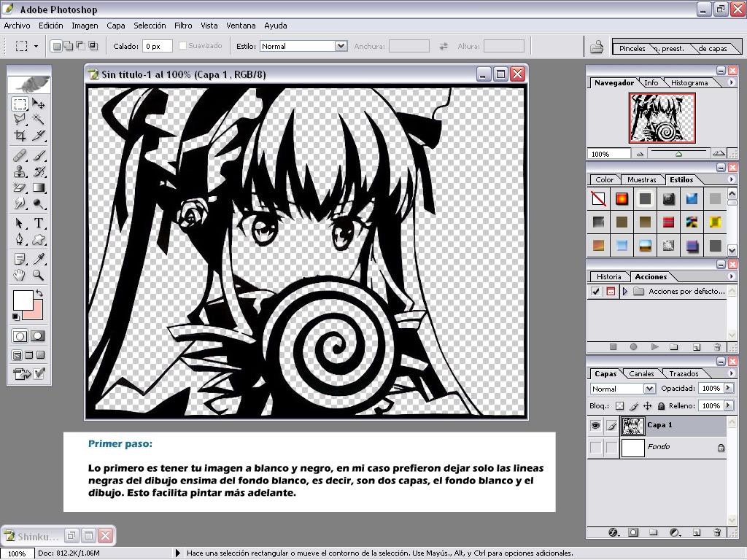Delete layer with trash icon in Capas panel
Image resolution: width=747 pixels, height=560 pixels.
tap(718, 532)
